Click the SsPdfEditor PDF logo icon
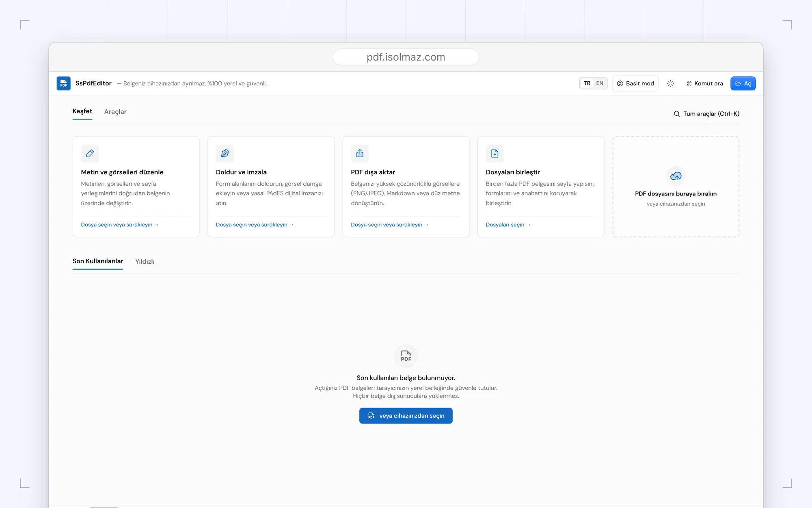The width and height of the screenshot is (812, 508). click(x=63, y=83)
